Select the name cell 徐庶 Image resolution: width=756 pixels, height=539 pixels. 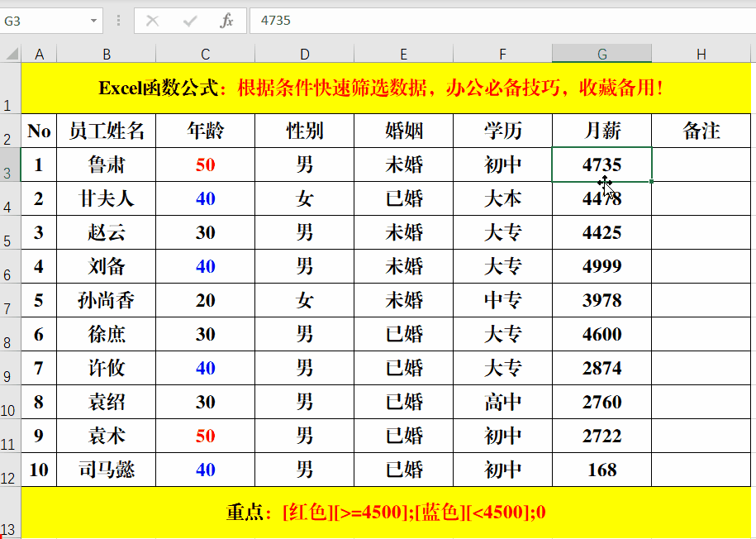(x=107, y=334)
